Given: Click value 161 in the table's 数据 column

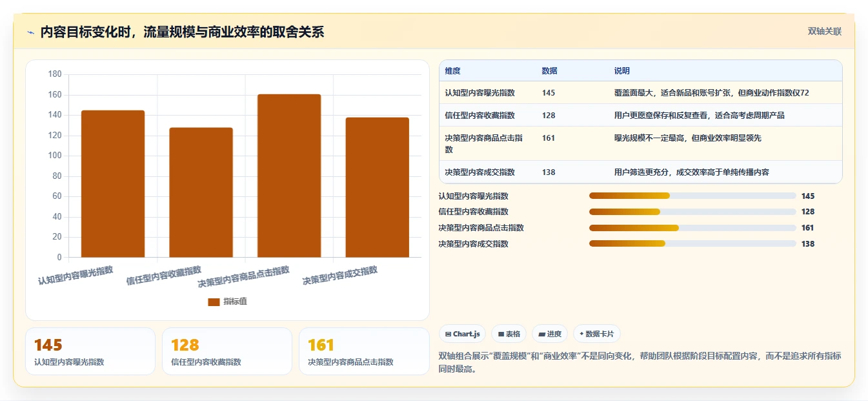Looking at the screenshot, I should pos(549,138).
